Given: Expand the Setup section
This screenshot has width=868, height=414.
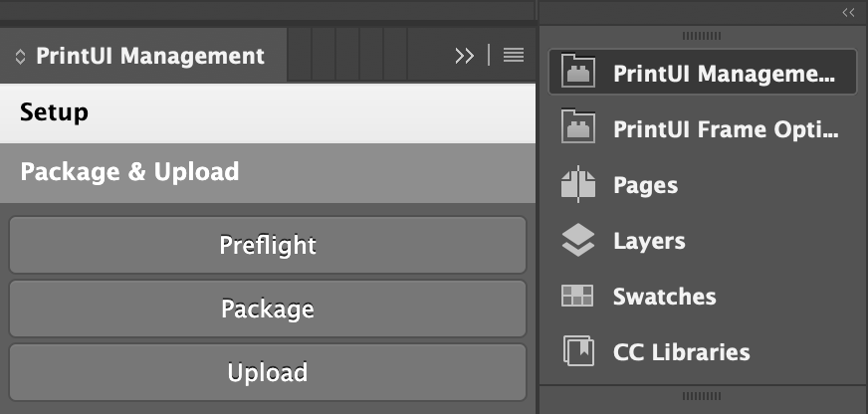Looking at the screenshot, I should (x=268, y=112).
